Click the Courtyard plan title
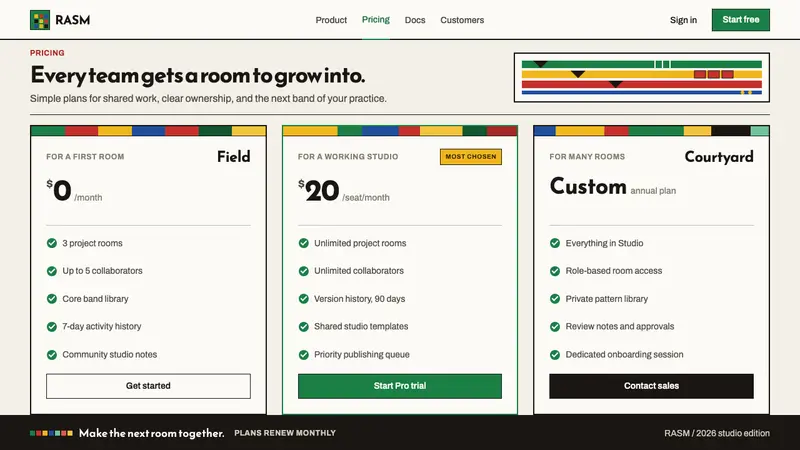 point(719,157)
